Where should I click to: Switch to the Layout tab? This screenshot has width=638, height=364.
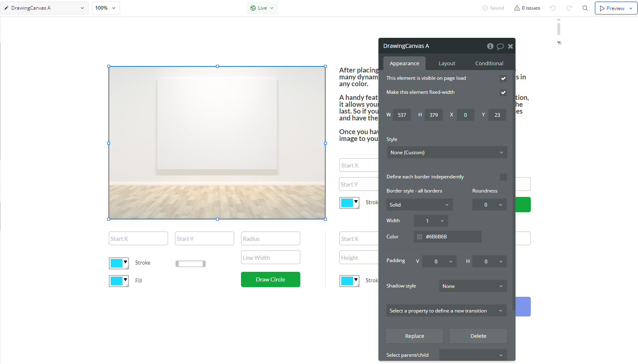(x=447, y=64)
